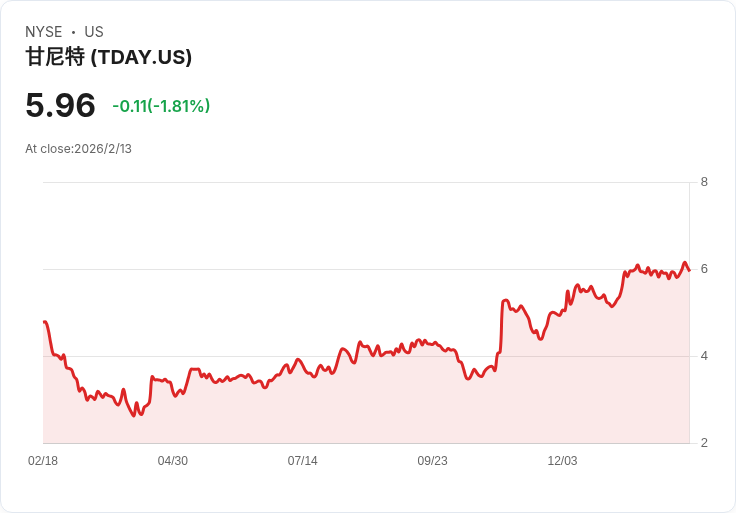Click the NYSE exchange label

pyautogui.click(x=44, y=32)
